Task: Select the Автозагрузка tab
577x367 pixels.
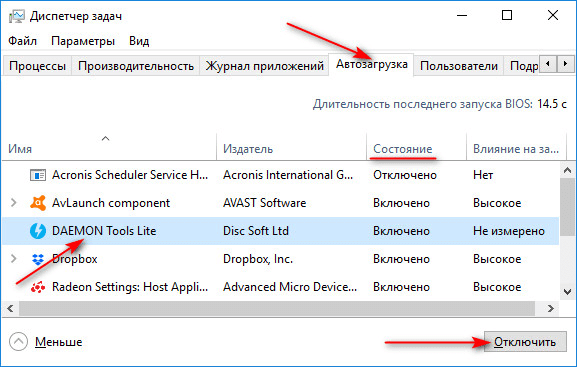Action: [371, 64]
